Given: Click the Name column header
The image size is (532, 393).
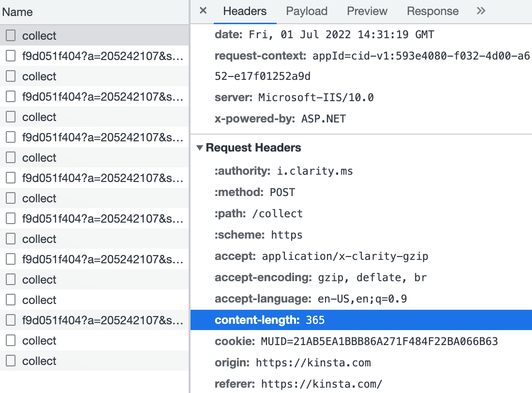Looking at the screenshot, I should [x=17, y=12].
